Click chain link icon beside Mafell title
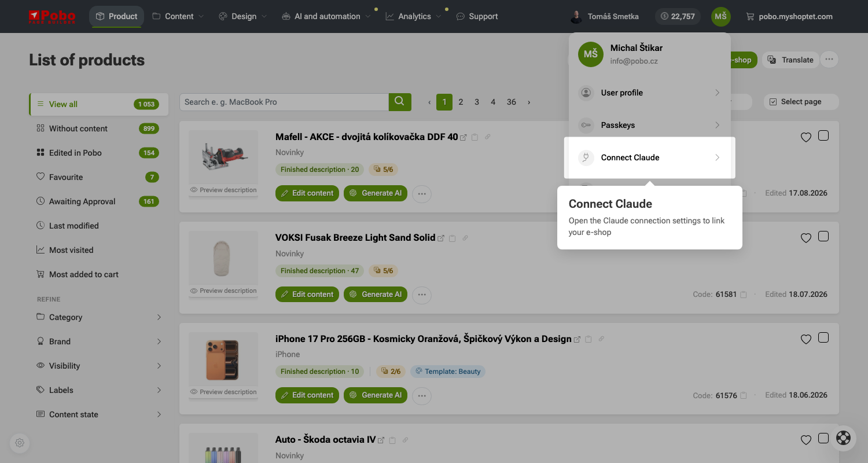Screen dimensions: 868x463 click(488, 137)
